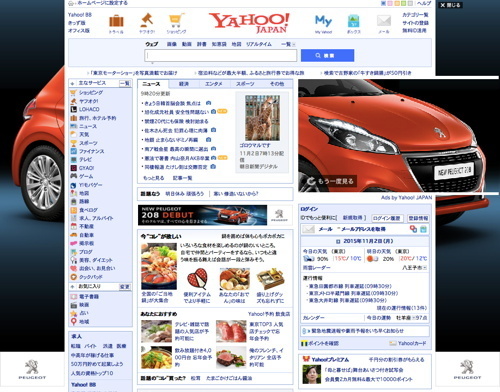Click into the web search input field
The image size is (500, 392).
click(x=221, y=56)
